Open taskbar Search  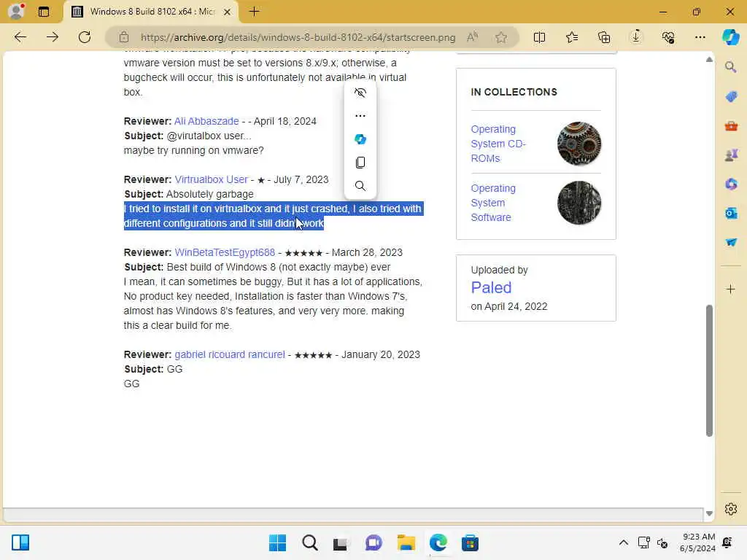[309, 542]
